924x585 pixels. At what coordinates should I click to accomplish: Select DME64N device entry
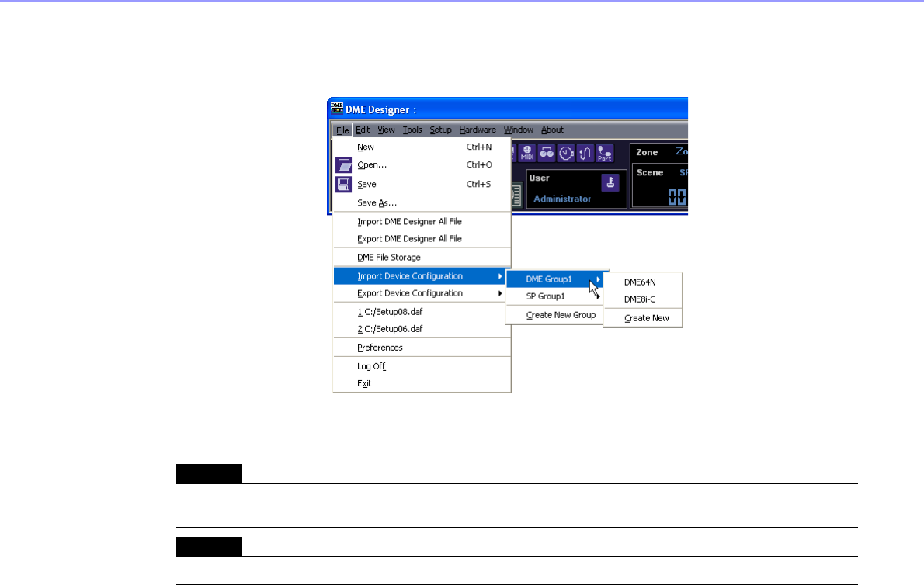click(x=643, y=282)
